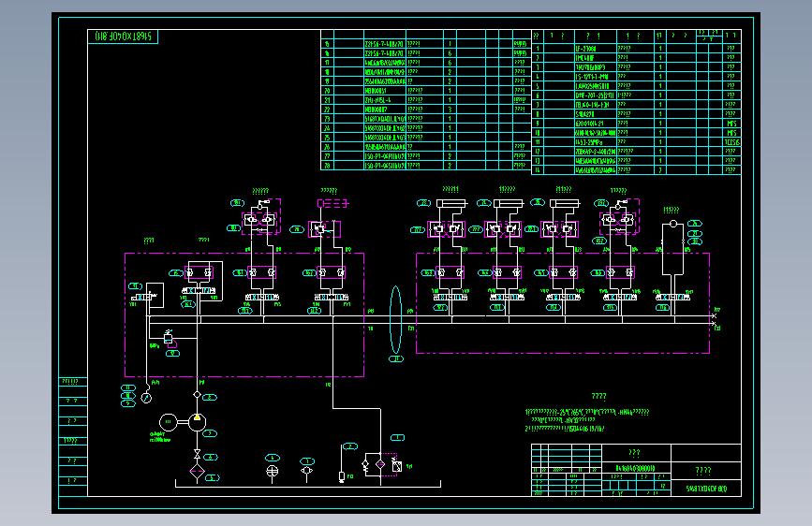Click the technical notes heading above the notes
The height and width of the screenshot is (526, 812).
[598, 397]
